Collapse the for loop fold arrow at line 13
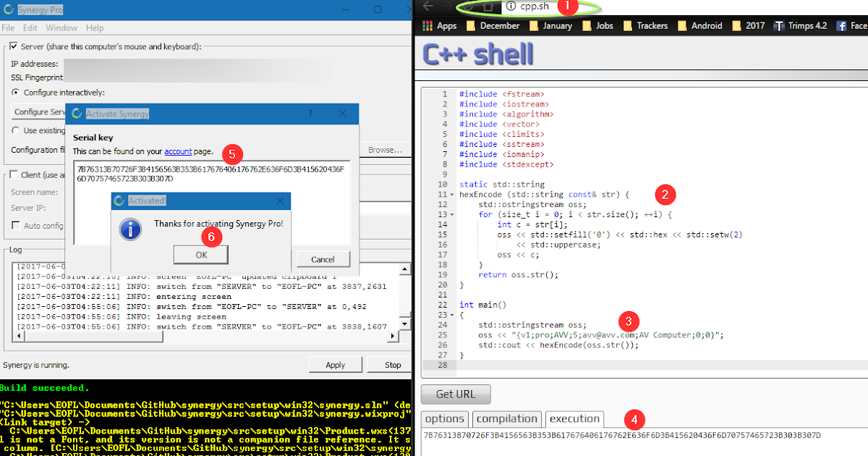 point(452,215)
